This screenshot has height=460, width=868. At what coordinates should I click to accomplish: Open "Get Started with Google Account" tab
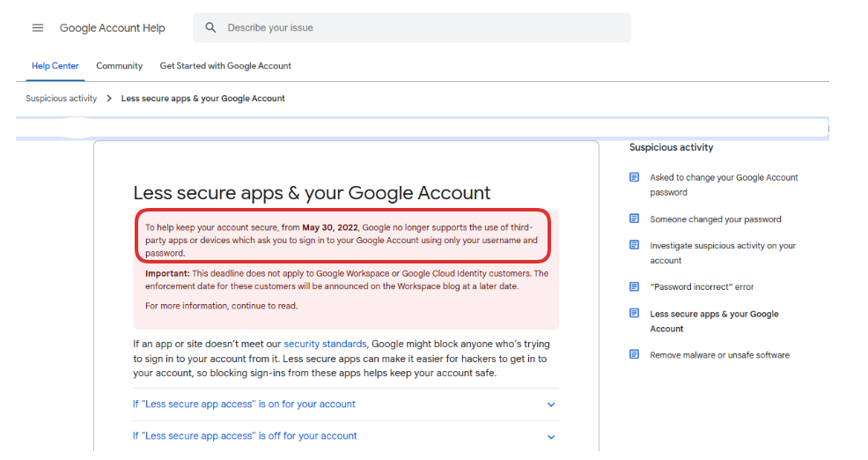(x=225, y=66)
